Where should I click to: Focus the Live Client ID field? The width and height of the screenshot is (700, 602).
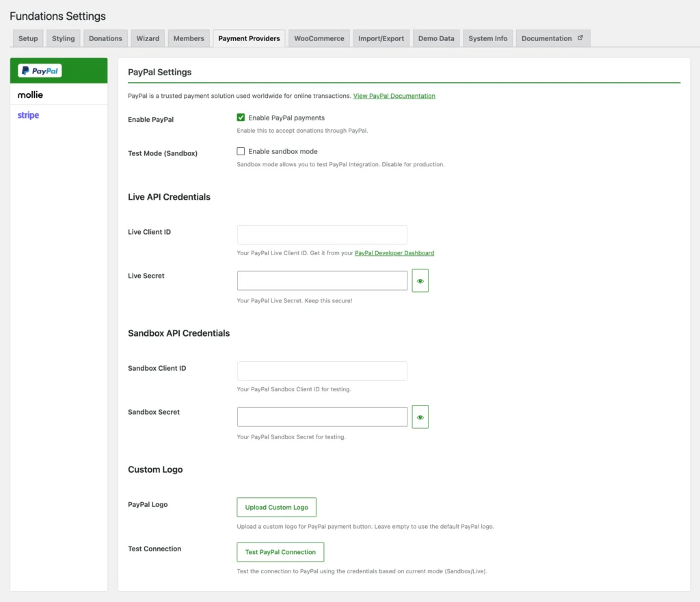tap(323, 235)
